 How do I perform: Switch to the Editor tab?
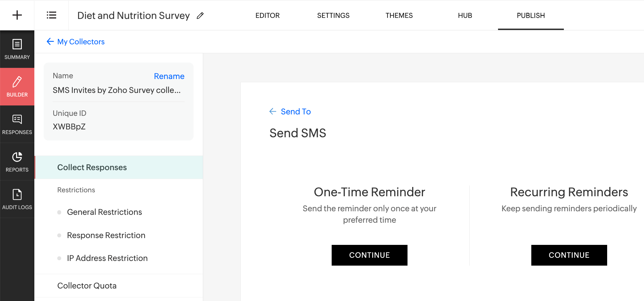click(x=268, y=15)
